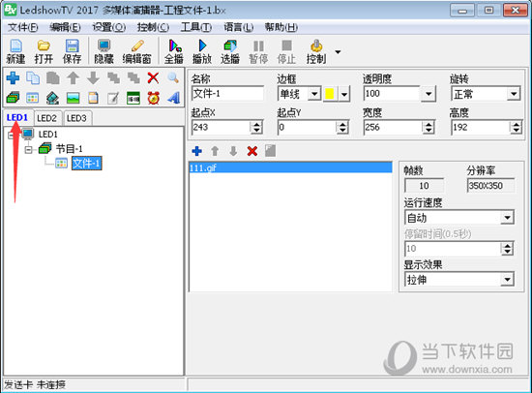Add an image-text window with grid icon
This screenshot has height=393, width=532.
click(x=33, y=98)
